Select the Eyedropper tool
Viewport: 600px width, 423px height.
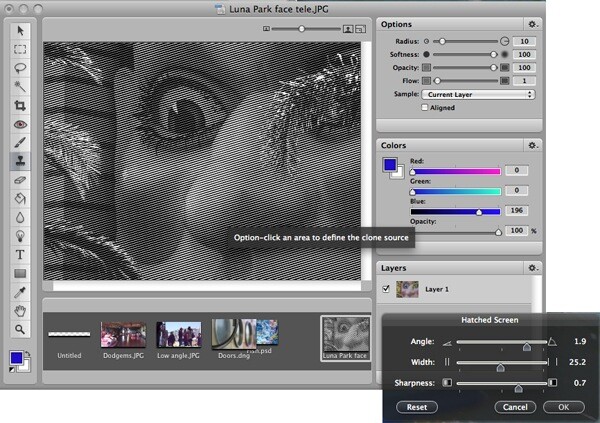pos(20,292)
